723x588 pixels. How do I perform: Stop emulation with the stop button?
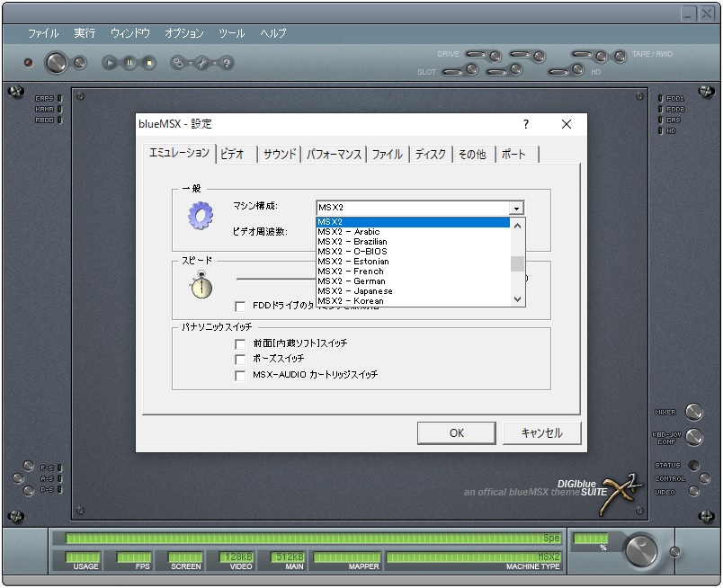click(149, 63)
